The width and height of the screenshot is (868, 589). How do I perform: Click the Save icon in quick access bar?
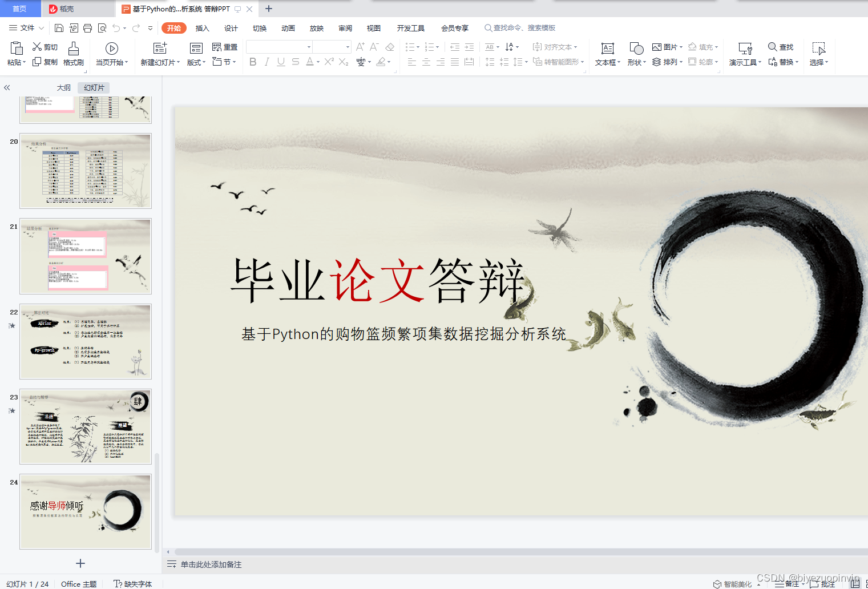pos(59,28)
